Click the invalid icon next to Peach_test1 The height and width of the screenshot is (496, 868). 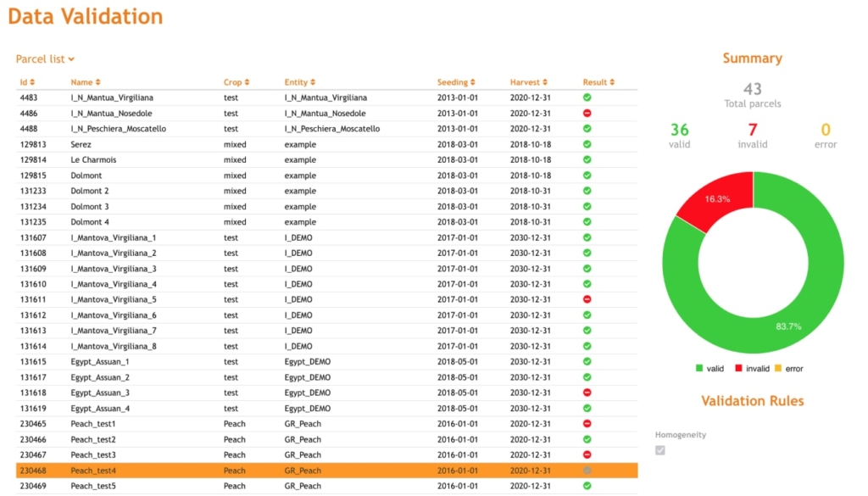pos(588,423)
